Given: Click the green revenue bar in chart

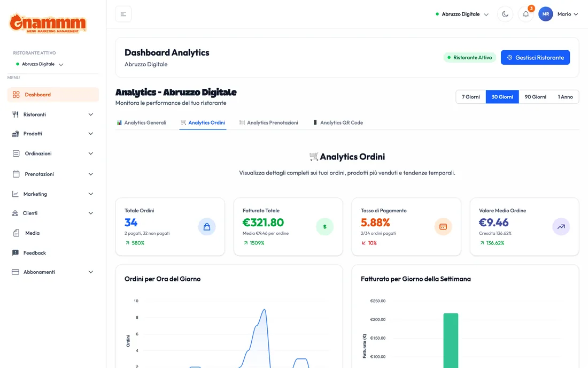Looking at the screenshot, I should [451, 340].
